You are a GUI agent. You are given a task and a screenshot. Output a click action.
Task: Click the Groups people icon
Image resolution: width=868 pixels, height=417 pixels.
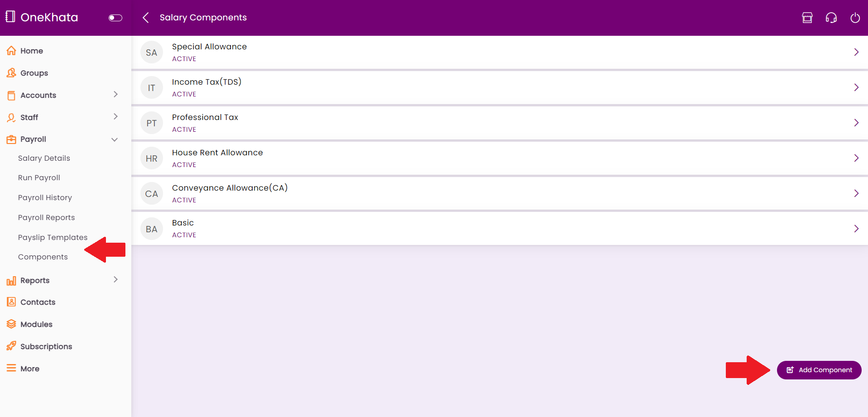(11, 73)
